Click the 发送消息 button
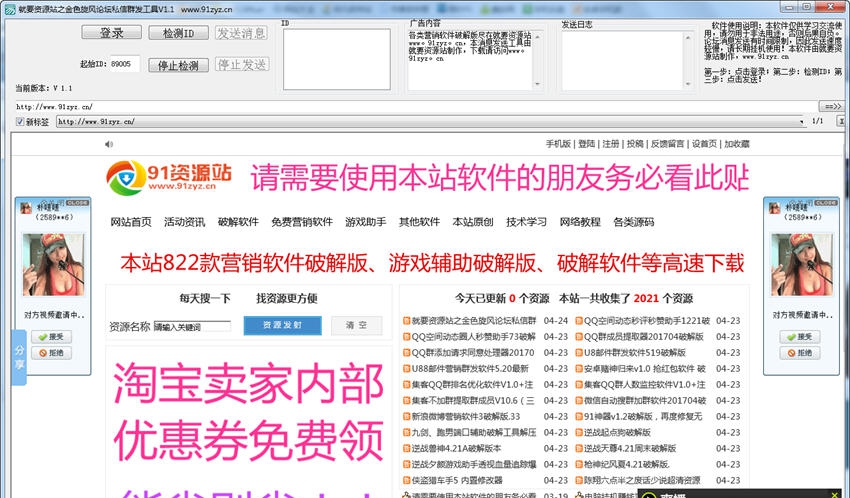This screenshot has height=498, width=850. point(241,33)
